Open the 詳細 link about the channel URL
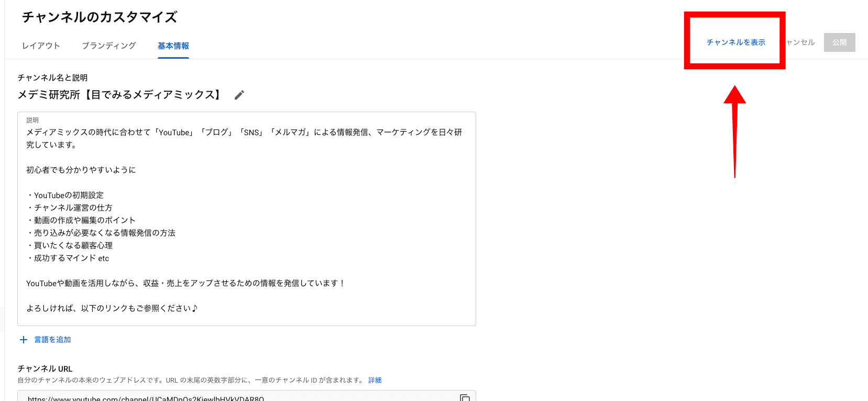The image size is (868, 401). coord(375,380)
